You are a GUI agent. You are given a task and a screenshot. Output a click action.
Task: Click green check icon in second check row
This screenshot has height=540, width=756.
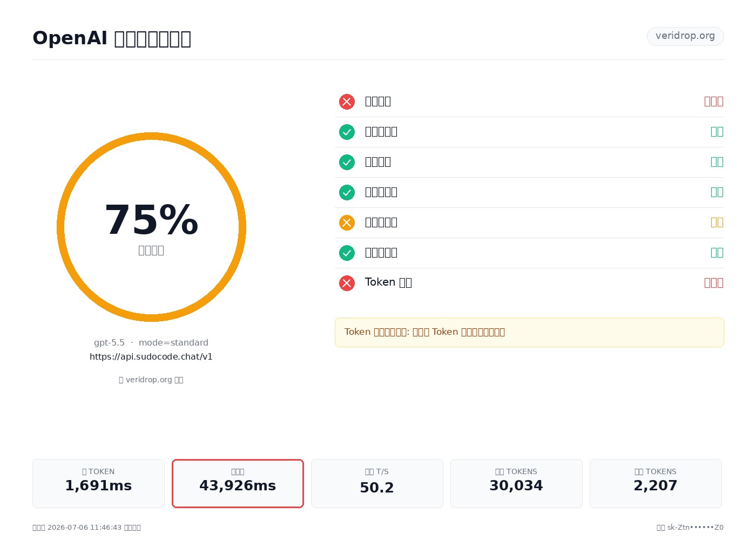click(x=347, y=132)
